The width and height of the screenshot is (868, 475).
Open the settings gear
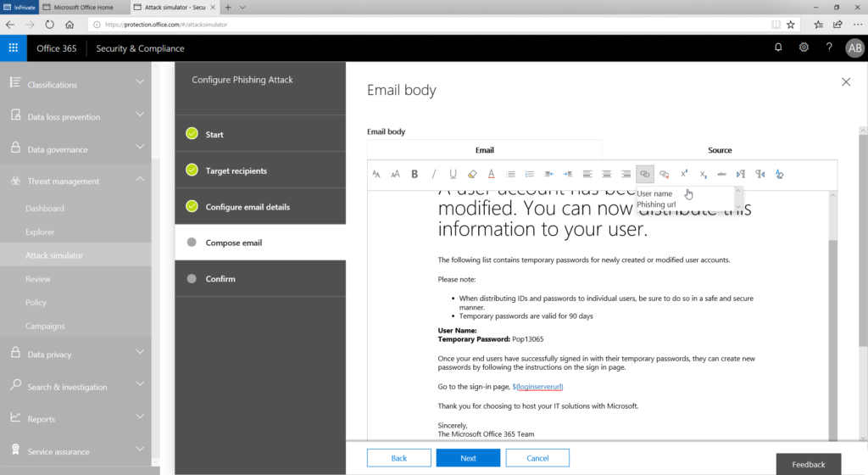point(804,47)
